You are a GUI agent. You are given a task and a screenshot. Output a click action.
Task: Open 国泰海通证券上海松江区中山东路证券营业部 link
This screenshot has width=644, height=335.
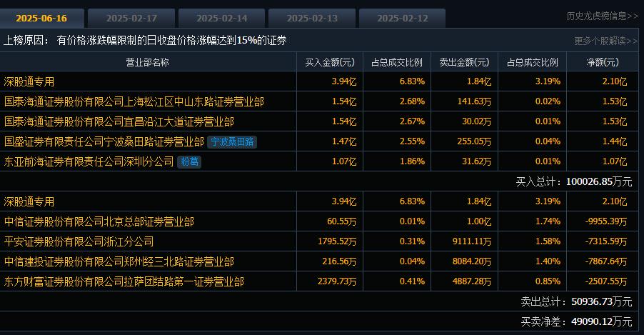[x=134, y=102]
